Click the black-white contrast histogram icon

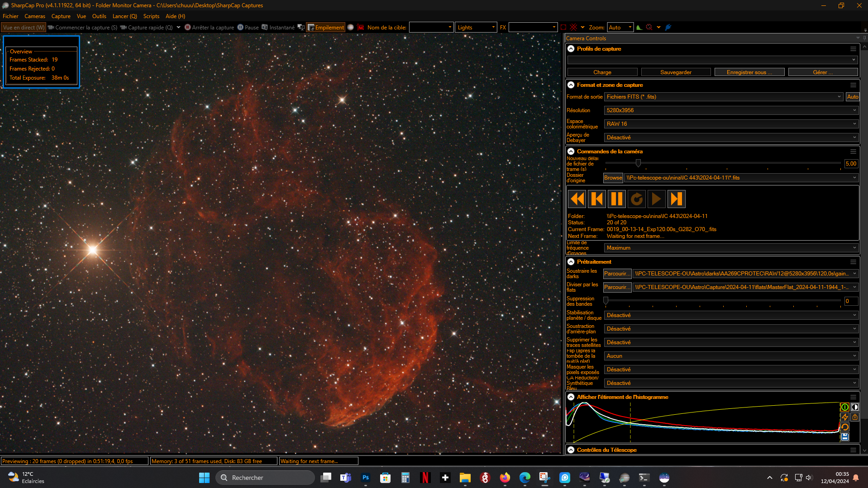854,407
